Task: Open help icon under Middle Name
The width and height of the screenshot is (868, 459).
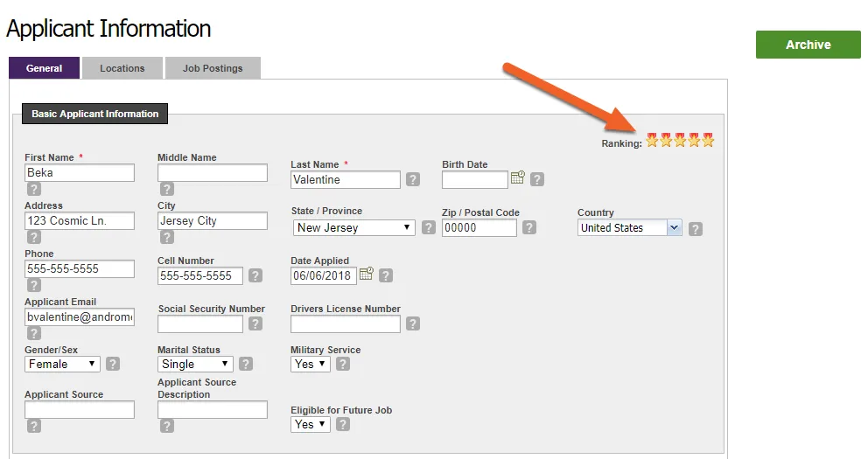Action: (x=166, y=189)
